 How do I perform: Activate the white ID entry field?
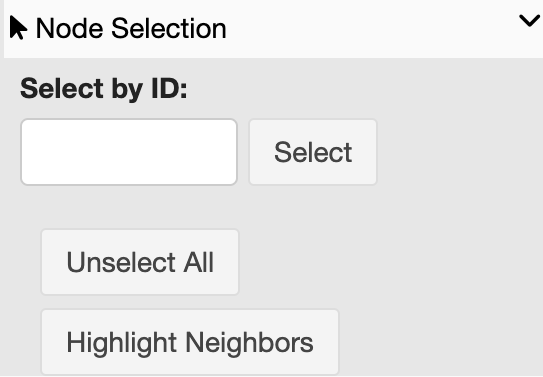[x=129, y=152]
